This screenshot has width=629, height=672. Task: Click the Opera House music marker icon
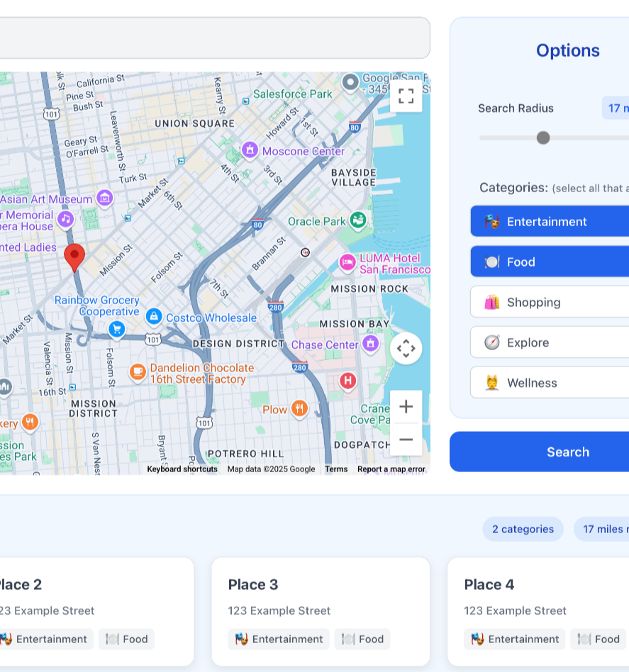66,220
